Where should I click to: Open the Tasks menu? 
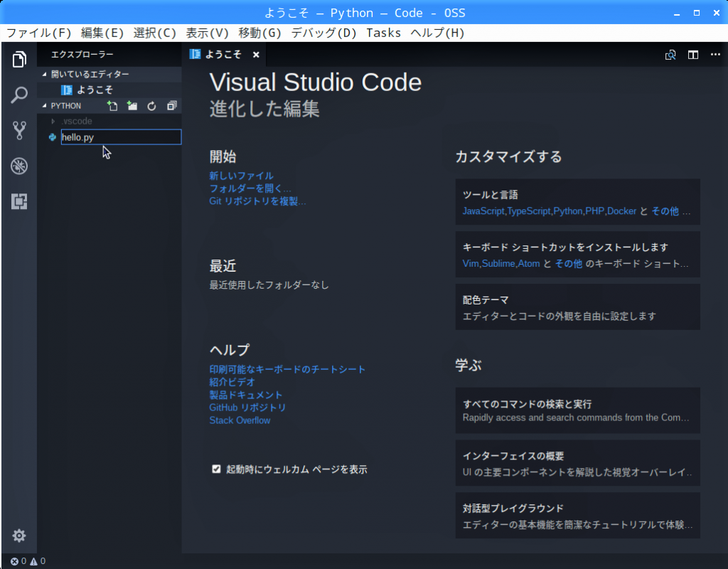[383, 33]
